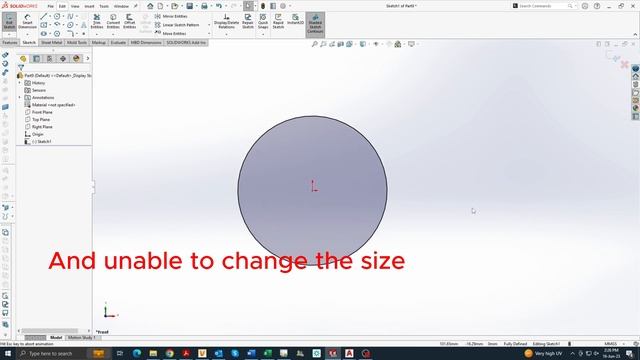
Task: Expand the Annotations tree node
Action: (20, 98)
